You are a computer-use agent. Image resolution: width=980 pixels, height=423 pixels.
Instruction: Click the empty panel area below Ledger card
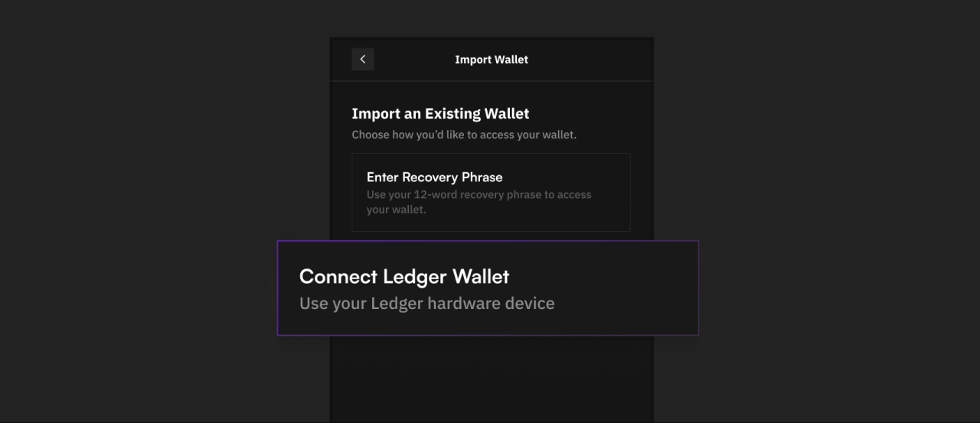click(x=492, y=379)
